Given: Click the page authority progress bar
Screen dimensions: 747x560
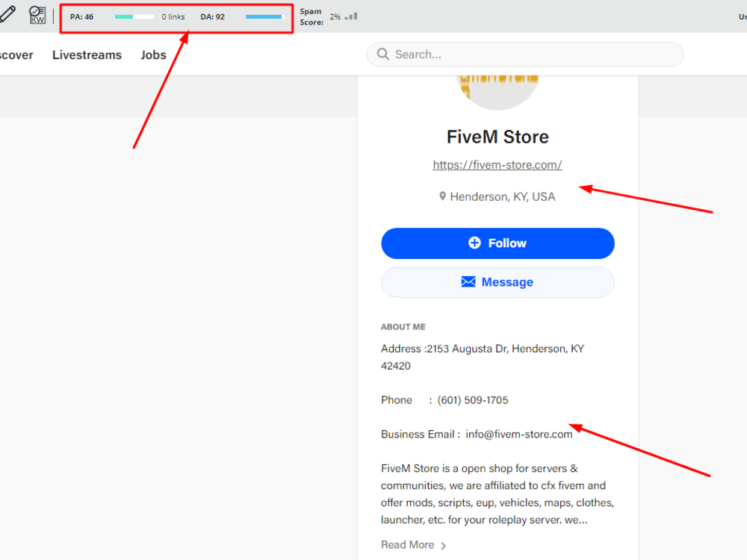Looking at the screenshot, I should [134, 16].
